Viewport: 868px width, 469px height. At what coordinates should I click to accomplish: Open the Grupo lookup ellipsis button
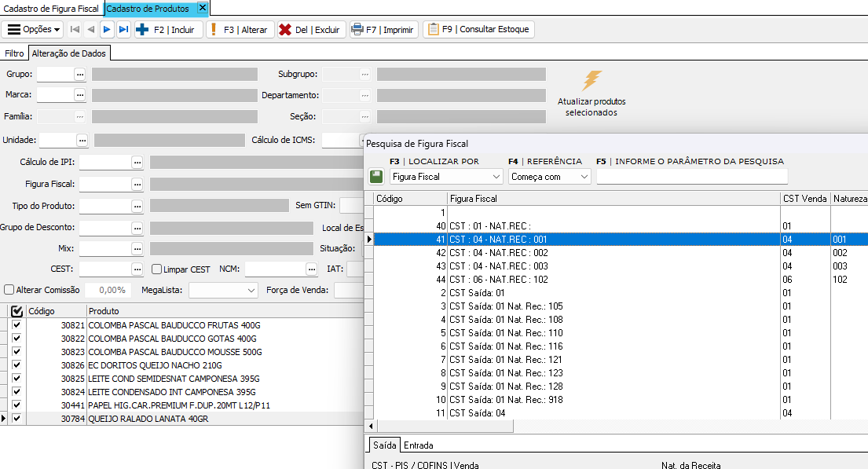pos(79,74)
